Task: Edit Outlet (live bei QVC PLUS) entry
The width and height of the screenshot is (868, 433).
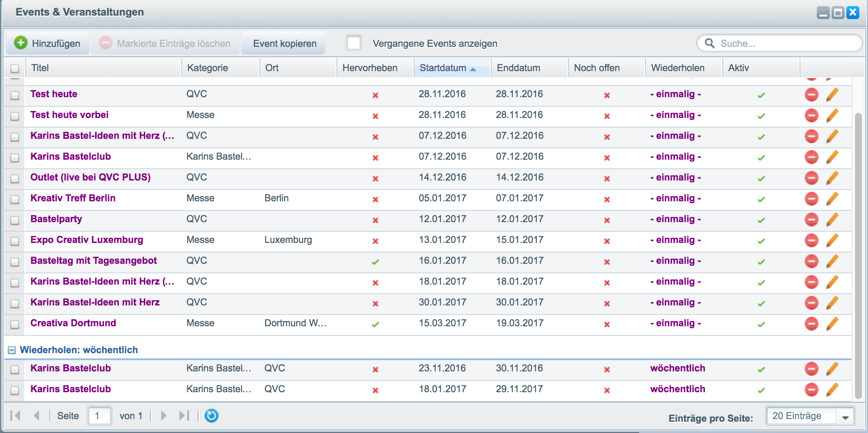Action: pos(832,178)
